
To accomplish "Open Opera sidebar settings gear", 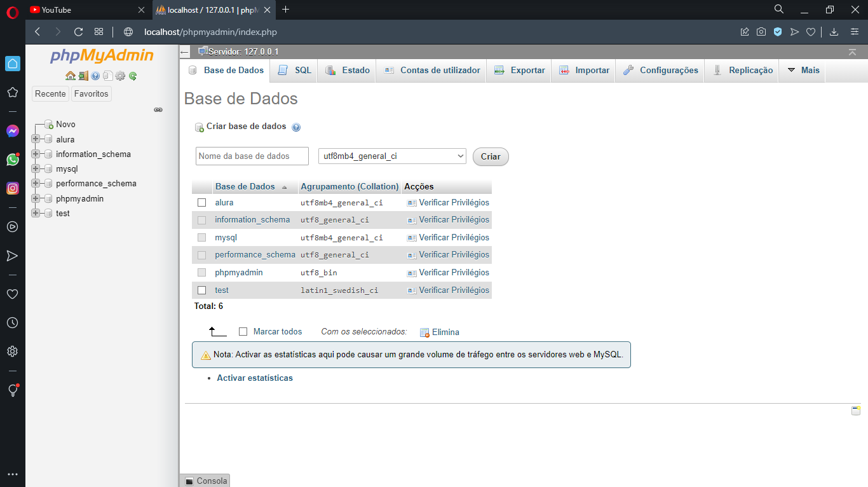I will coord(12,352).
